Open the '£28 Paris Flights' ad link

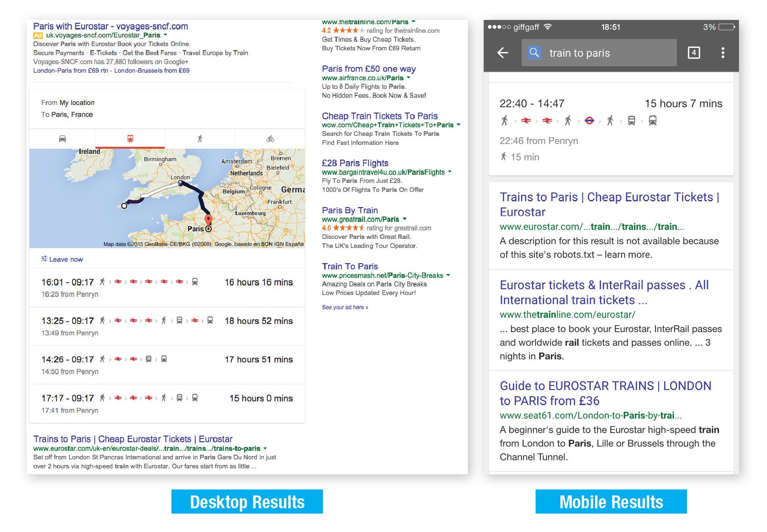(x=355, y=163)
